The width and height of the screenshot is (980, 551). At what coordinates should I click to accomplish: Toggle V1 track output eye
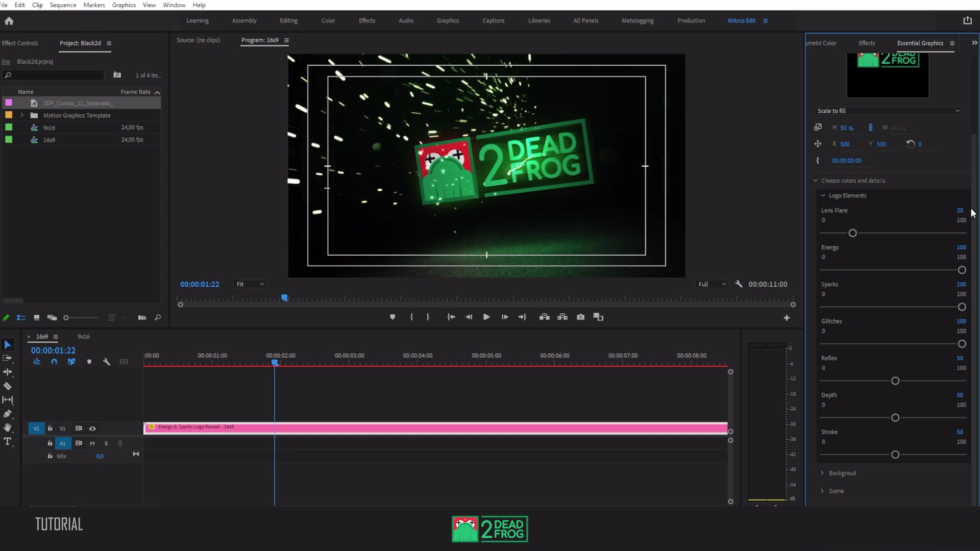point(92,429)
